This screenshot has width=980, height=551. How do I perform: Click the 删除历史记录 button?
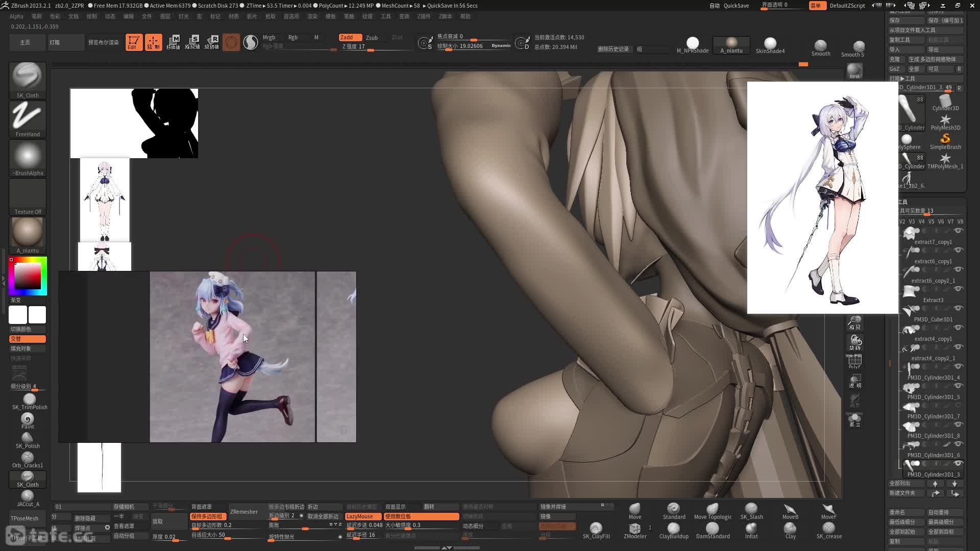pos(614,49)
